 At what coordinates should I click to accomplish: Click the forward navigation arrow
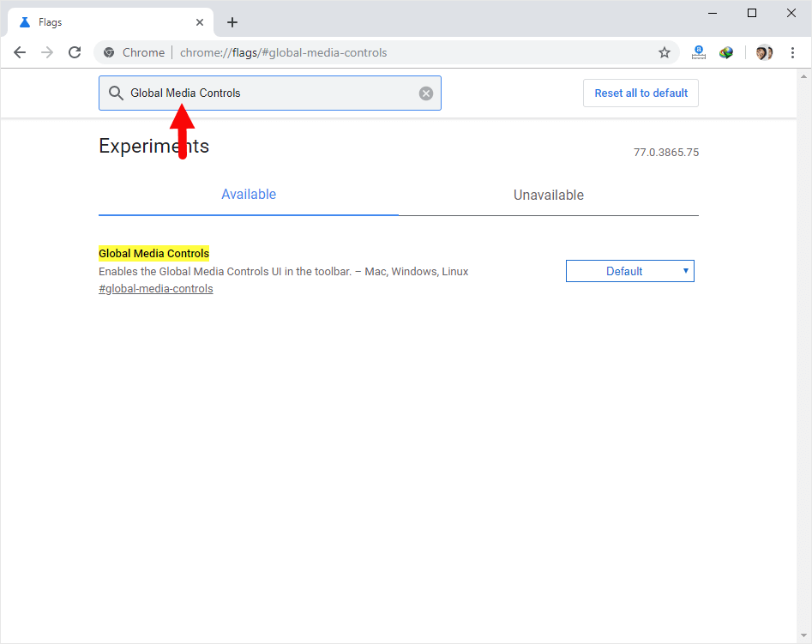click(47, 52)
